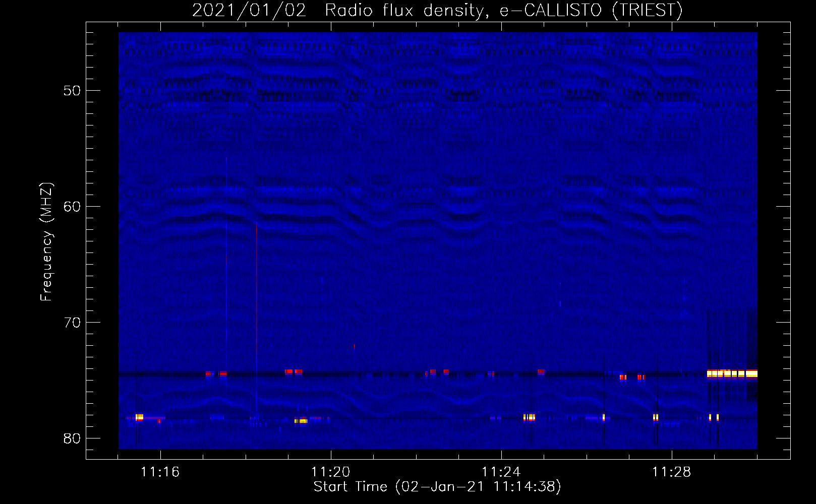
Task: Click the "11:28" time tick label
Action: 671,472
